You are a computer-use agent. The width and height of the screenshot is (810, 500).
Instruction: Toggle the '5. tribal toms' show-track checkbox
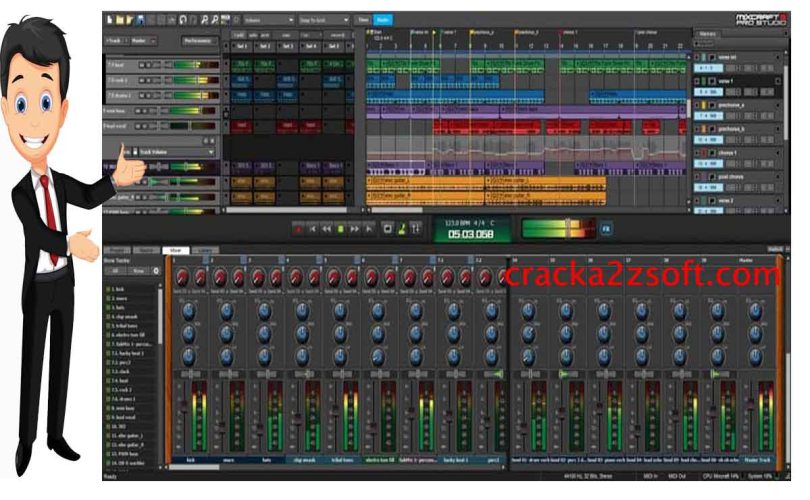tap(108, 326)
